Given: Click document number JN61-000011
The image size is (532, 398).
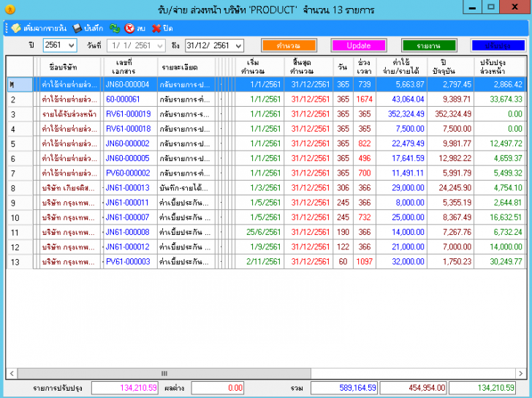Looking at the screenshot, I should [x=127, y=203].
